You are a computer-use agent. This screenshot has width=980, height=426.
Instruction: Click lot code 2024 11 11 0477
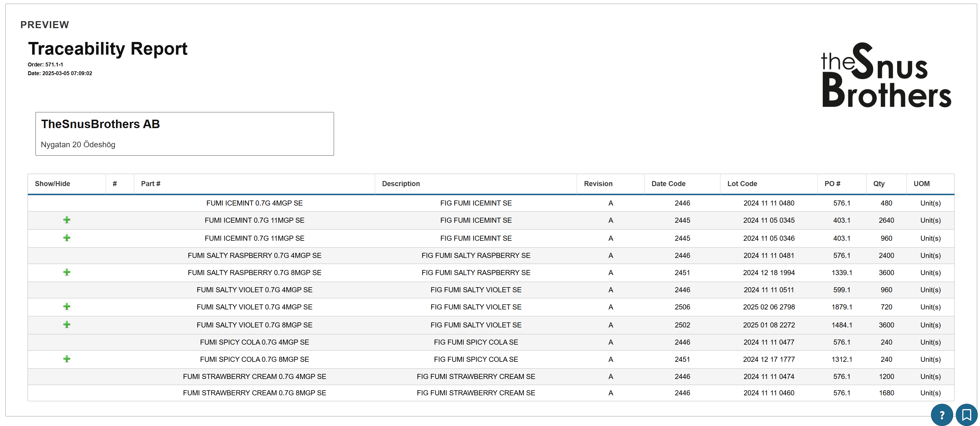pos(769,342)
